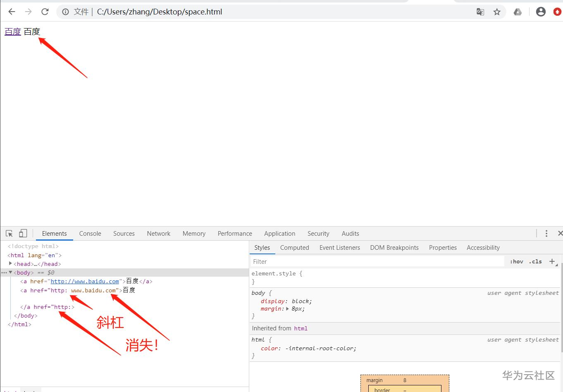Open the Console tab
Image resolution: width=563 pixels, height=392 pixels.
click(x=90, y=234)
